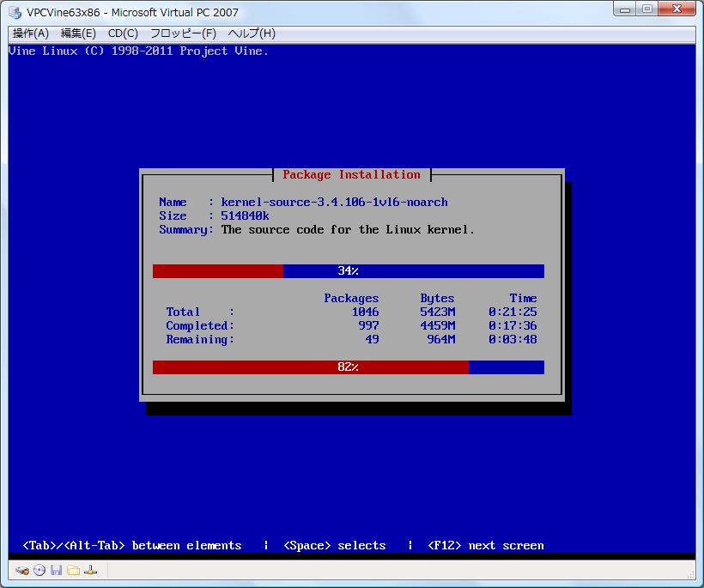Click the Completed time value 0:17:36

click(513, 326)
